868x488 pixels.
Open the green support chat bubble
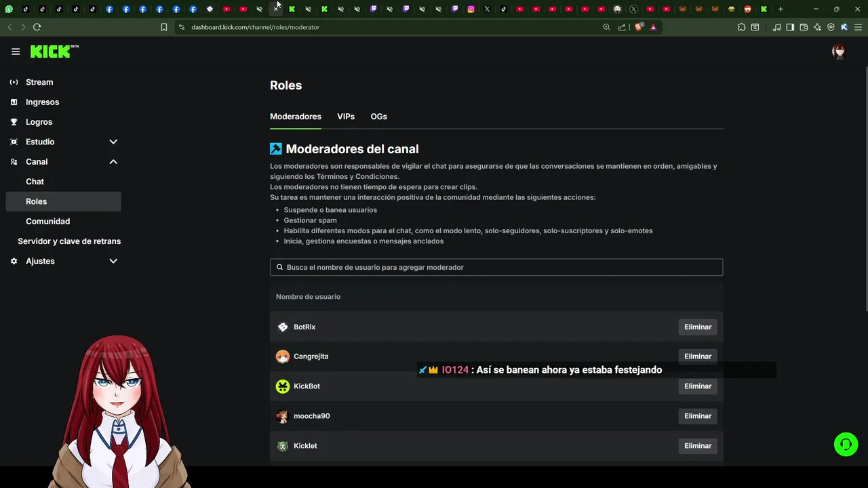[846, 445]
